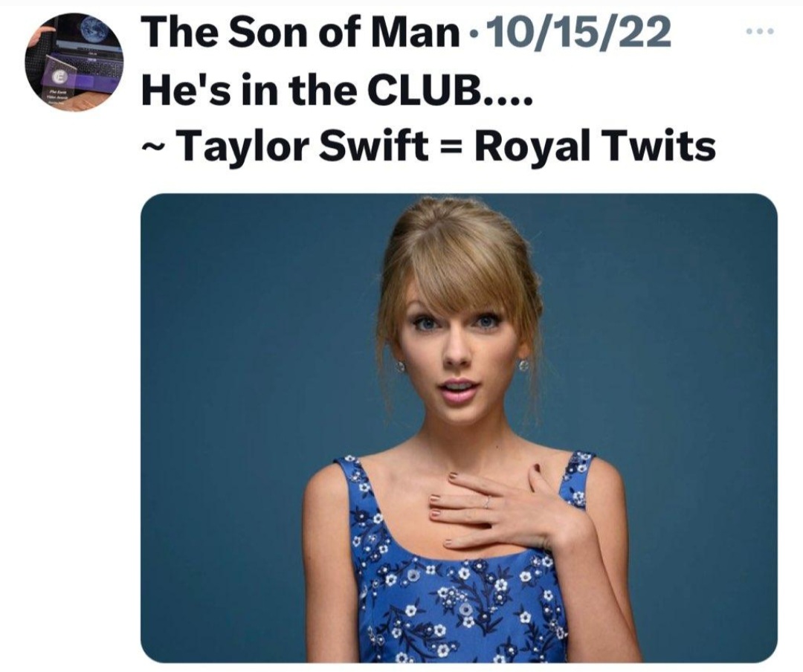The image size is (803, 672).
Task: Click the words "Royal Twits" in the tweet
Action: coord(594,146)
